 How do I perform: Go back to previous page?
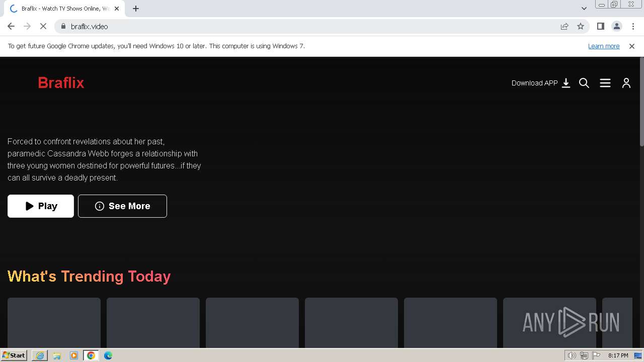(11, 26)
